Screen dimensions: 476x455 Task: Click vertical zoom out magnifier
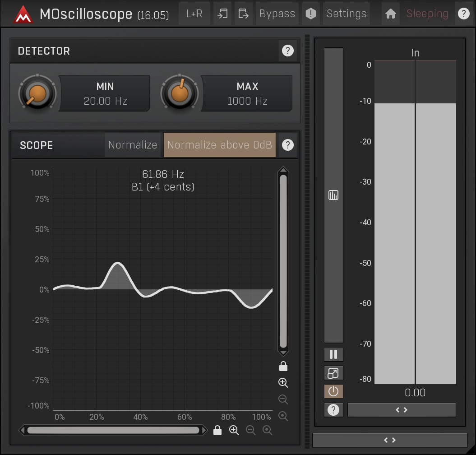point(283,399)
